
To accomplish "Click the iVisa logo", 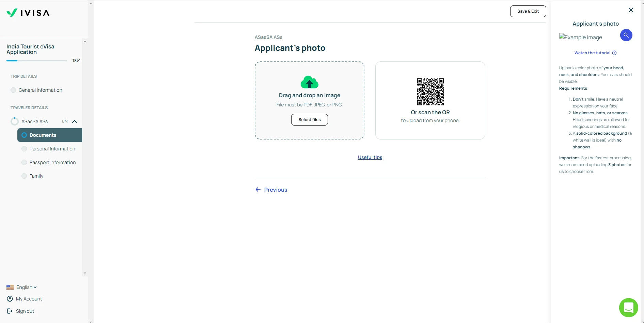I will click(x=28, y=13).
